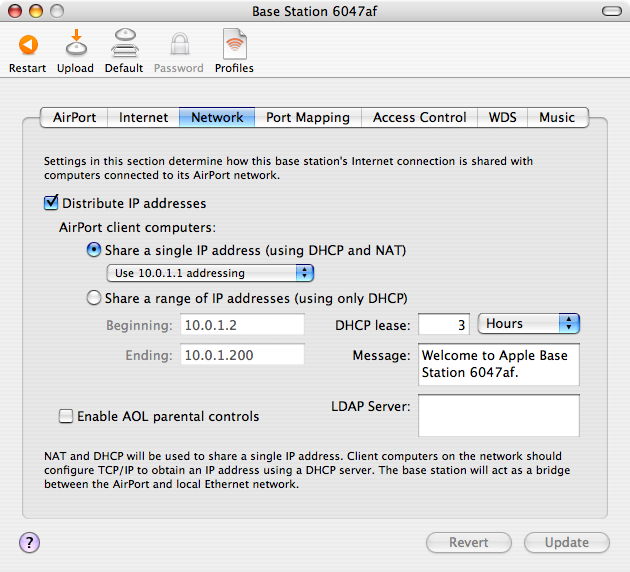Click the 'LDAP Server:' label
This screenshot has height=572, width=630.
click(x=370, y=406)
